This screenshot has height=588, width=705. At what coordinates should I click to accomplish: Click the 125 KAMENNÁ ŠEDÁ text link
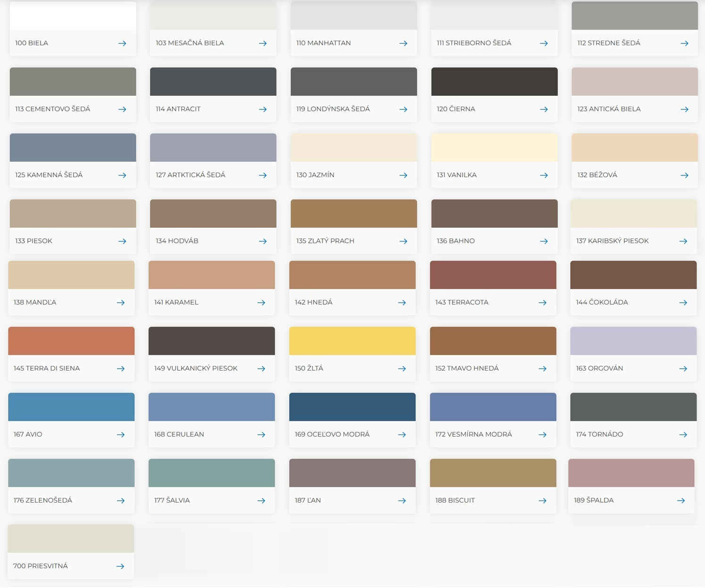49,175
